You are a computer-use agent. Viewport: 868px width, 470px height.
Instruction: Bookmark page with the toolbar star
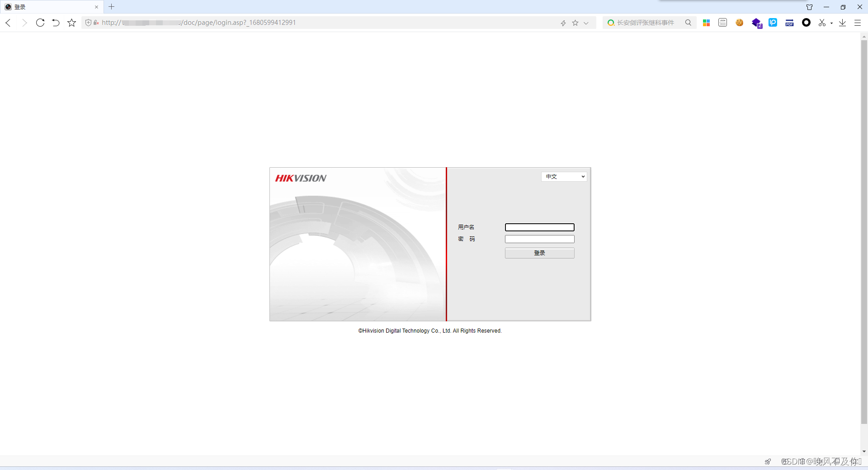(x=71, y=23)
